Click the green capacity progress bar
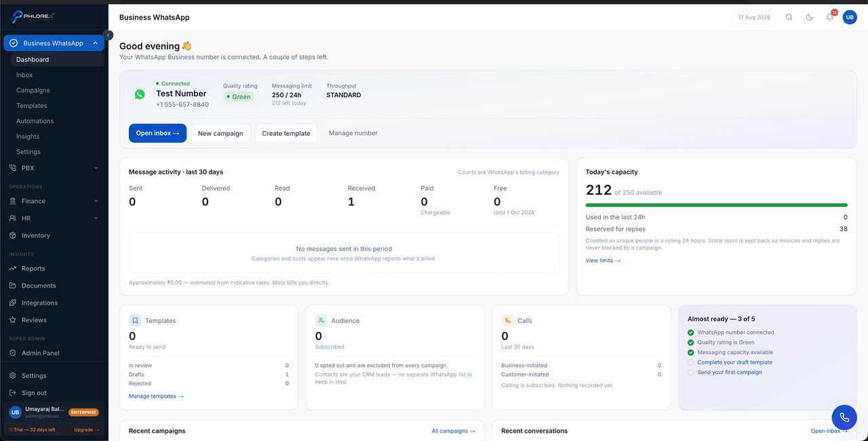The height and width of the screenshot is (441, 868). [717, 205]
